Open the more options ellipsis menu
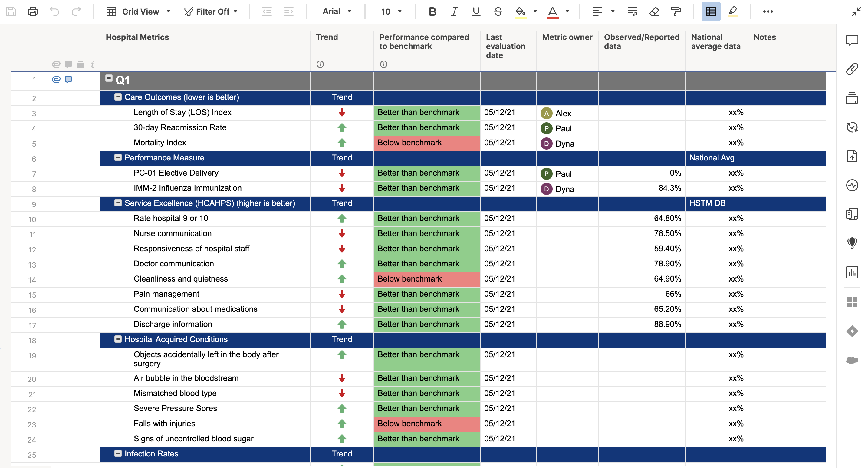 point(768,12)
